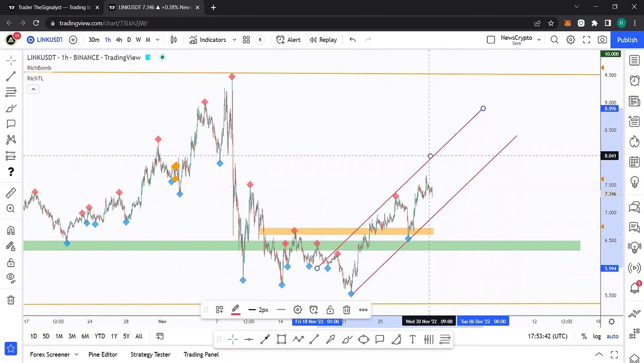Open notifications bell in right sidebar

634,288
